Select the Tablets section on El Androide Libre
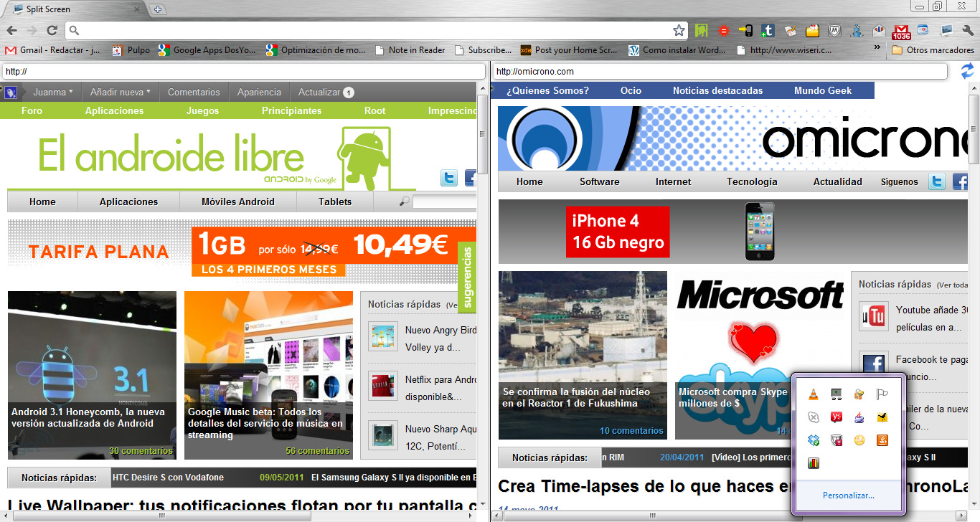980x522 pixels. (x=334, y=201)
